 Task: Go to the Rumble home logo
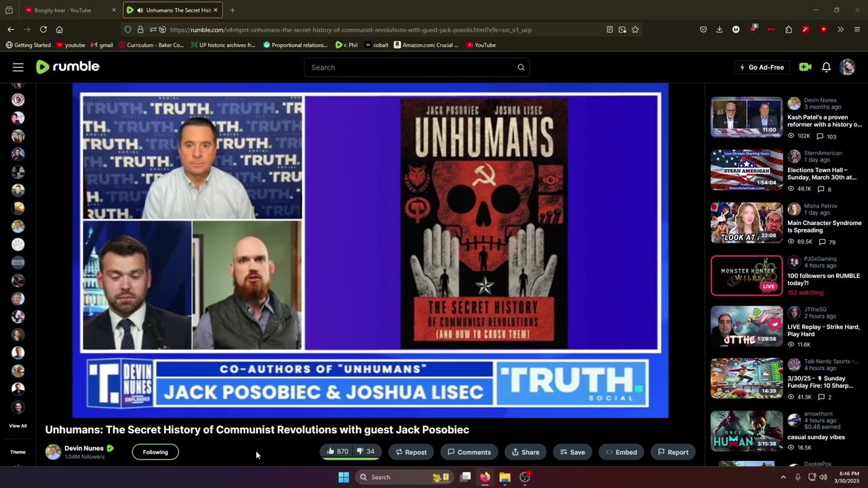[x=68, y=66]
